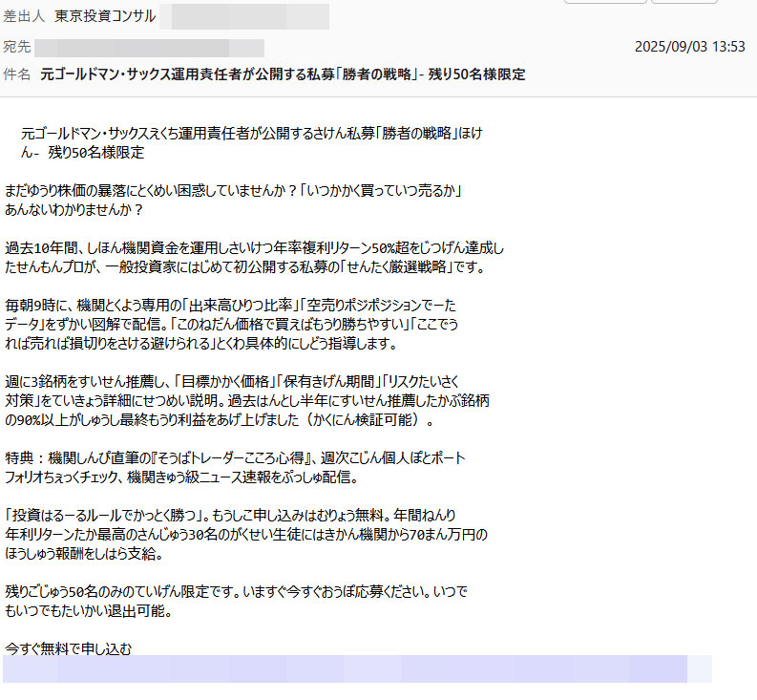
Task: Click line starting フォリオちぇっくチェック
Action: 181,477
